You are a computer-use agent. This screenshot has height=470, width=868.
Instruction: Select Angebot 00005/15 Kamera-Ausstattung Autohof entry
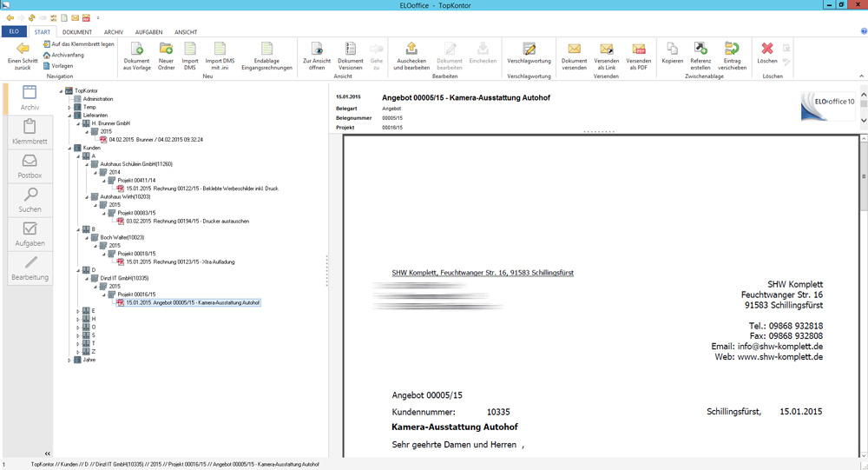point(193,302)
